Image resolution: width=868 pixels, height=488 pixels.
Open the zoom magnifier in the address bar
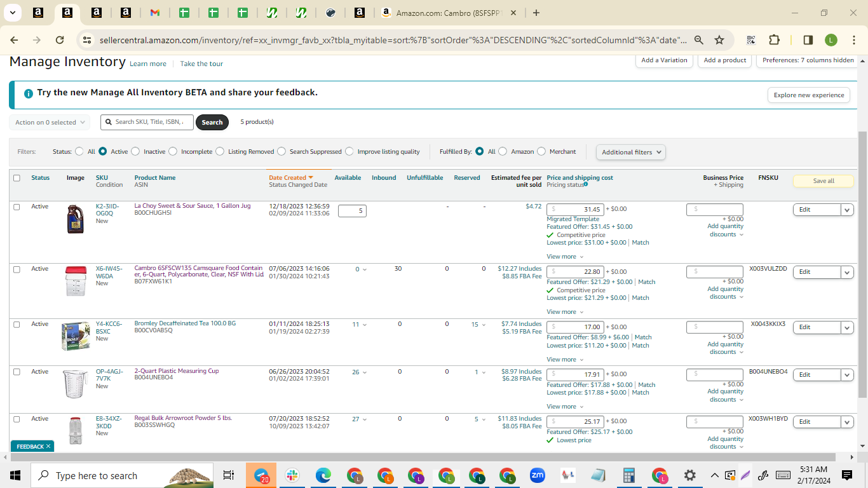(698, 40)
